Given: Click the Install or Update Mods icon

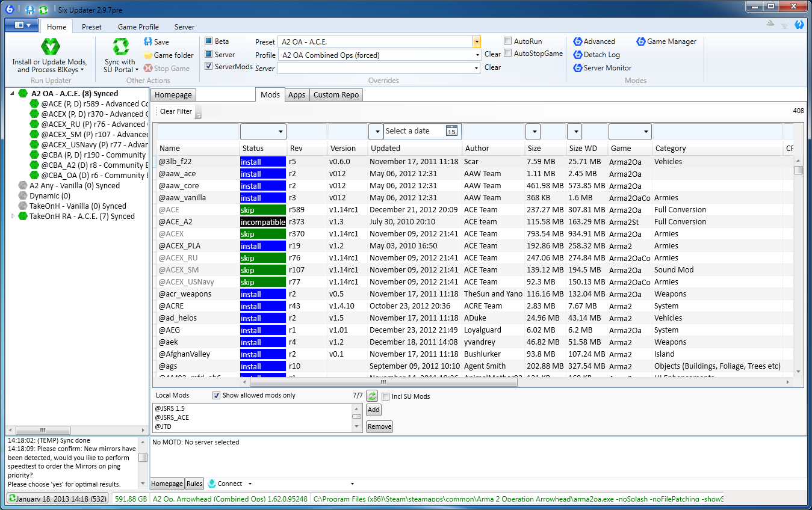Looking at the screenshot, I should pos(50,47).
